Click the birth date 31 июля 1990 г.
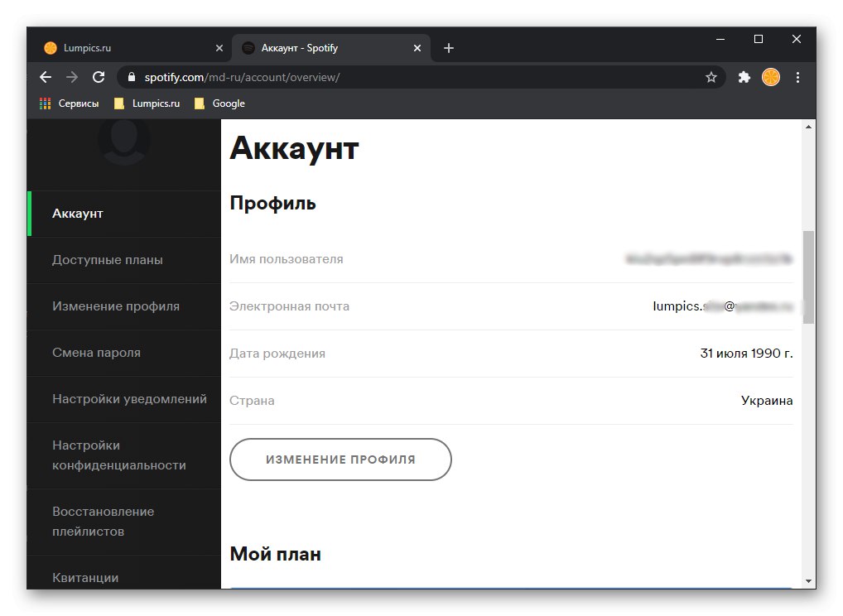This screenshot has height=616, width=843. point(746,354)
